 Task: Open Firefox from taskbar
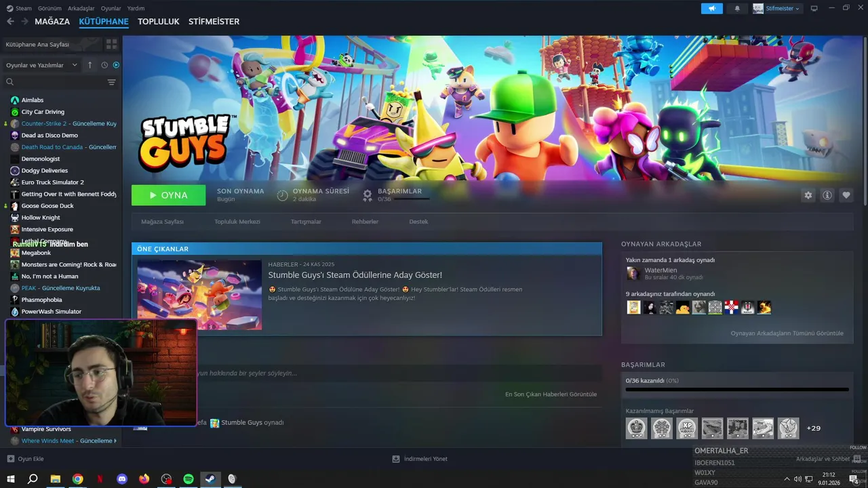point(144,479)
